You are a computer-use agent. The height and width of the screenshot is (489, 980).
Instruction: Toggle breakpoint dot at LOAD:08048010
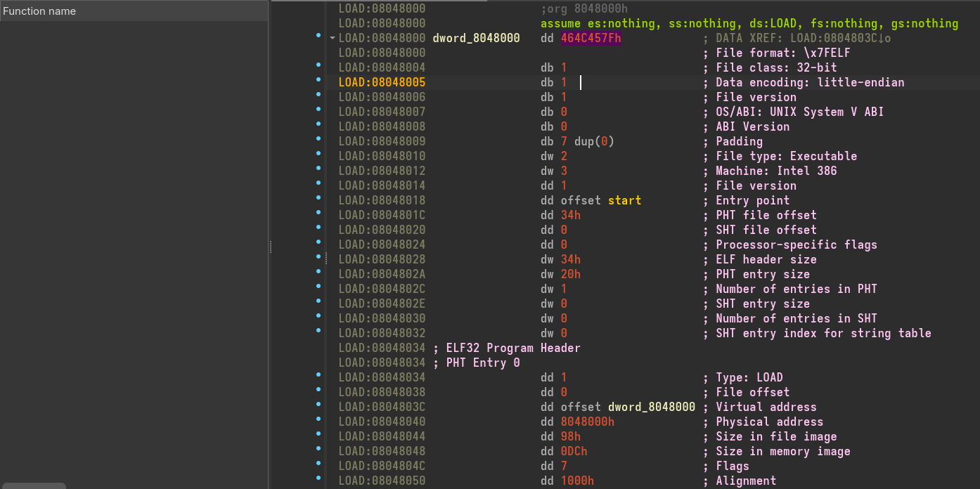318,153
